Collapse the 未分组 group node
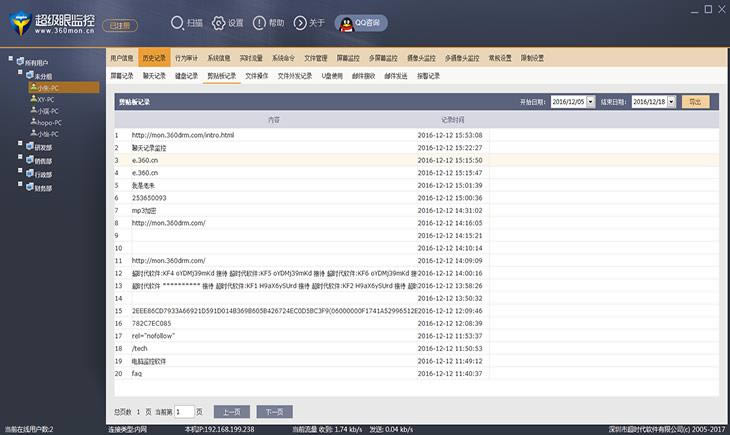Image resolution: width=730 pixels, height=435 pixels. (x=21, y=74)
